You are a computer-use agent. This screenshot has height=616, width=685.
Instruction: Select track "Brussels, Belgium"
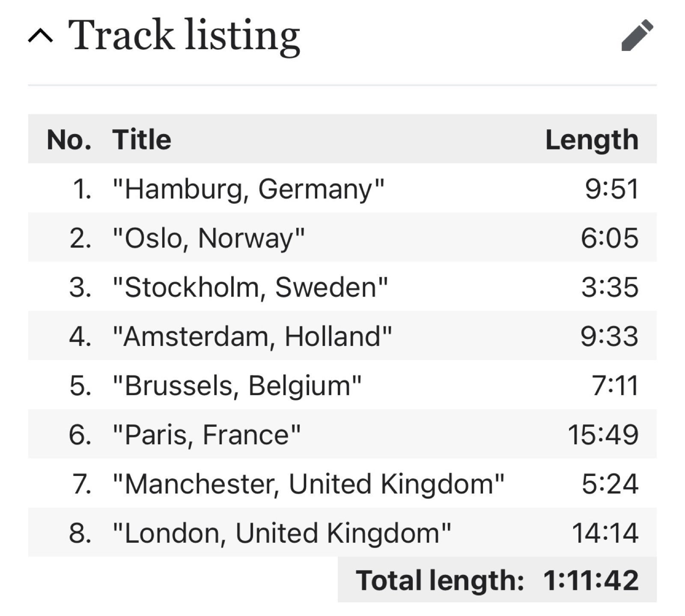click(237, 386)
